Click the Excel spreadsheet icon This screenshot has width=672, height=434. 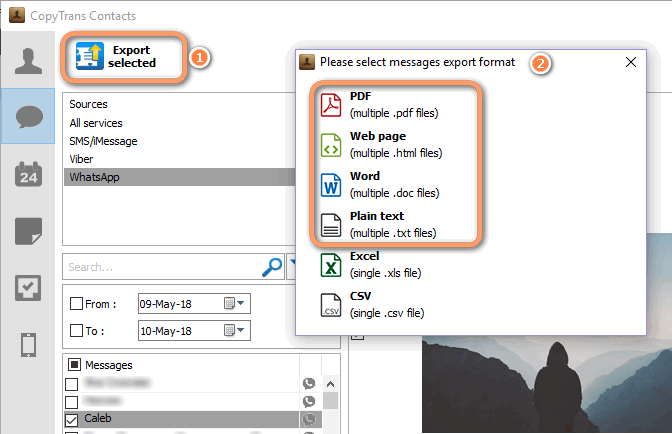tap(331, 265)
